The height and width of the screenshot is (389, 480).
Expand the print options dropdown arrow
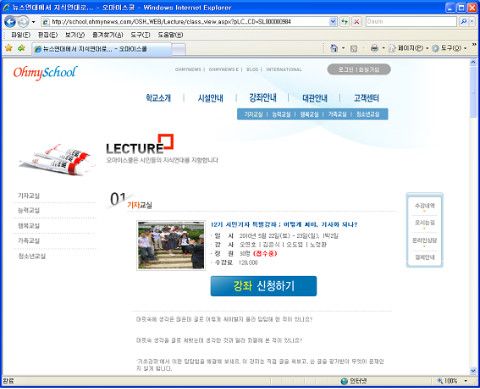click(x=383, y=49)
